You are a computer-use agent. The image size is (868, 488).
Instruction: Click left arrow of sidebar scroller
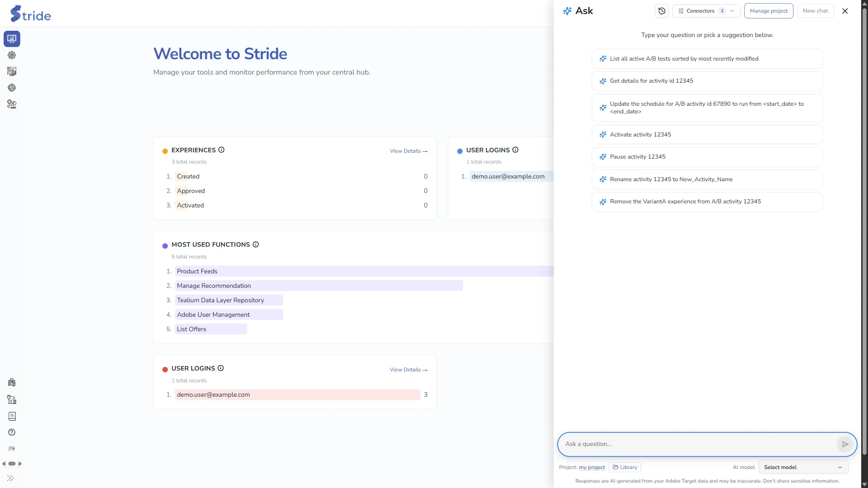4,464
